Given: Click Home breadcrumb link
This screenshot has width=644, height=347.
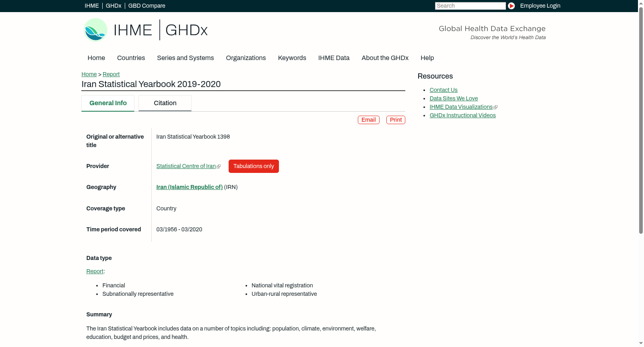Looking at the screenshot, I should coord(89,74).
